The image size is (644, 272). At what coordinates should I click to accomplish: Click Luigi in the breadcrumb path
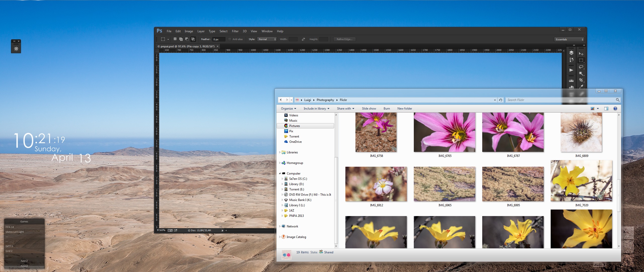coord(307,100)
